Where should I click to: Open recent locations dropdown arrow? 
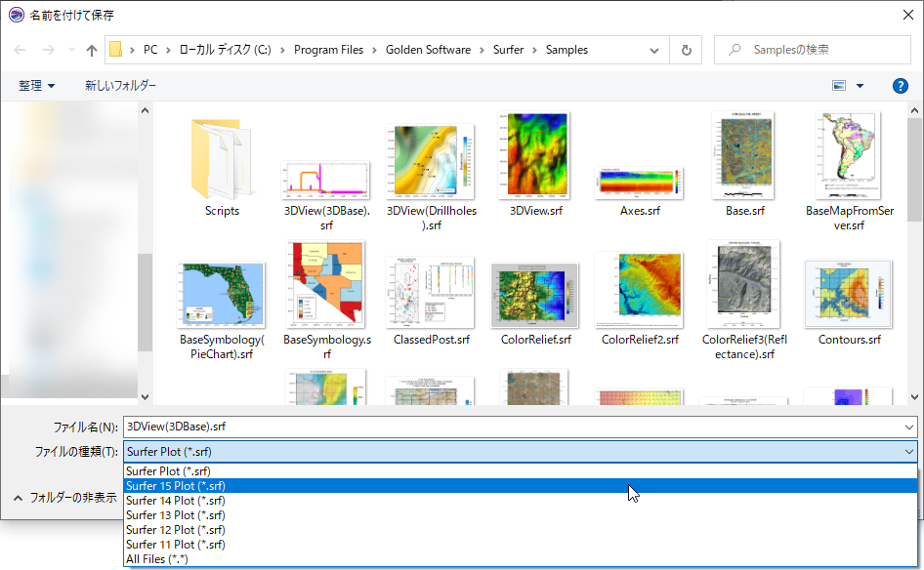coord(71,50)
